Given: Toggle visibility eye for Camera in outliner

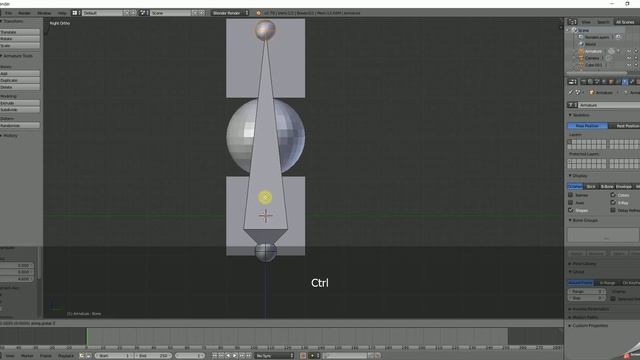Looking at the screenshot, I should (x=629, y=58).
